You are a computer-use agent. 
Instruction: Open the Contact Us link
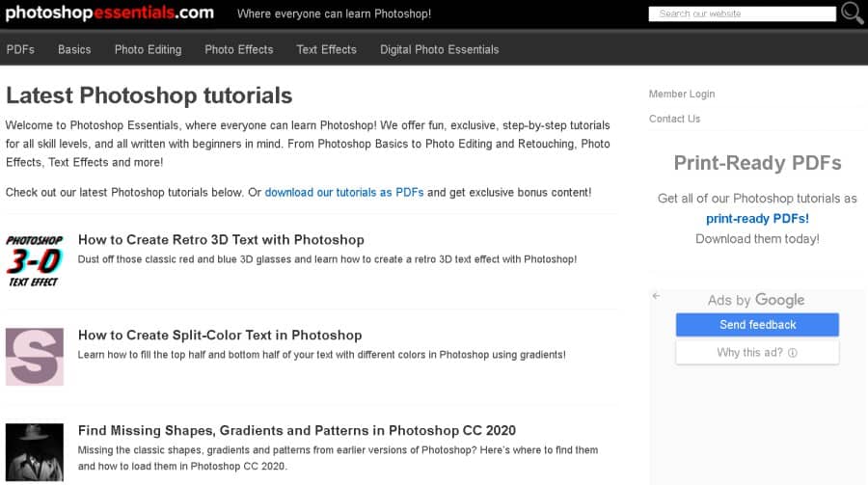coord(674,119)
